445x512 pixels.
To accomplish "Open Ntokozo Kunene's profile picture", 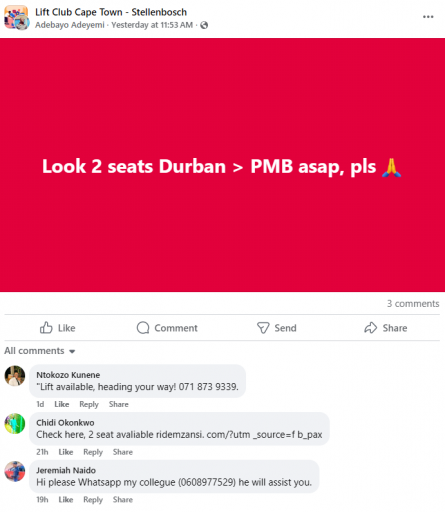I will [15, 376].
